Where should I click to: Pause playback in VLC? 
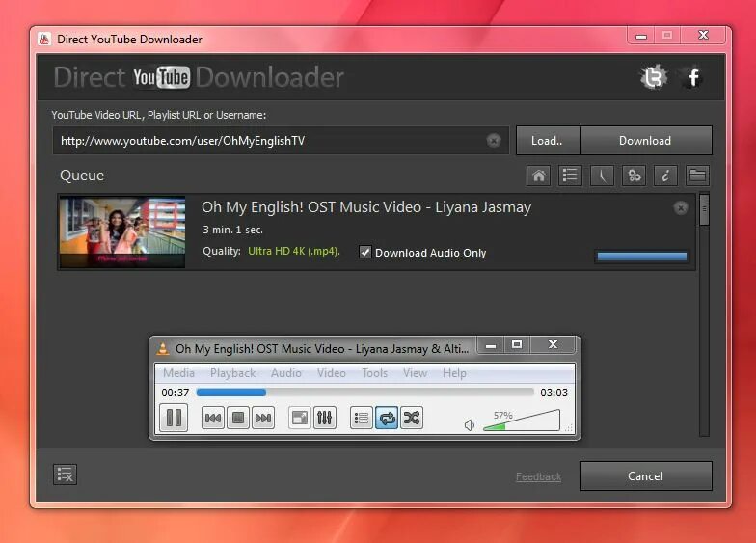click(x=174, y=418)
